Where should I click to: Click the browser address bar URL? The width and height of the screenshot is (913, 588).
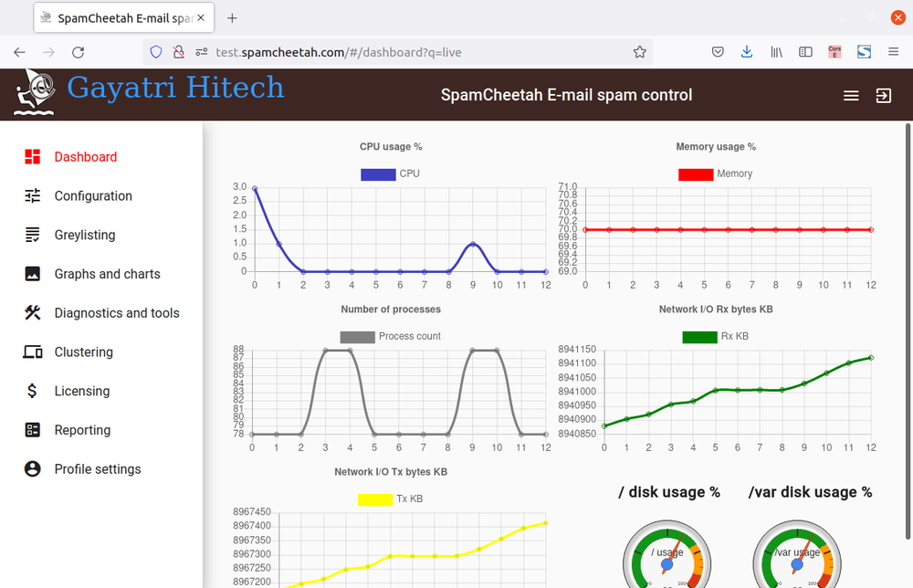click(x=339, y=52)
